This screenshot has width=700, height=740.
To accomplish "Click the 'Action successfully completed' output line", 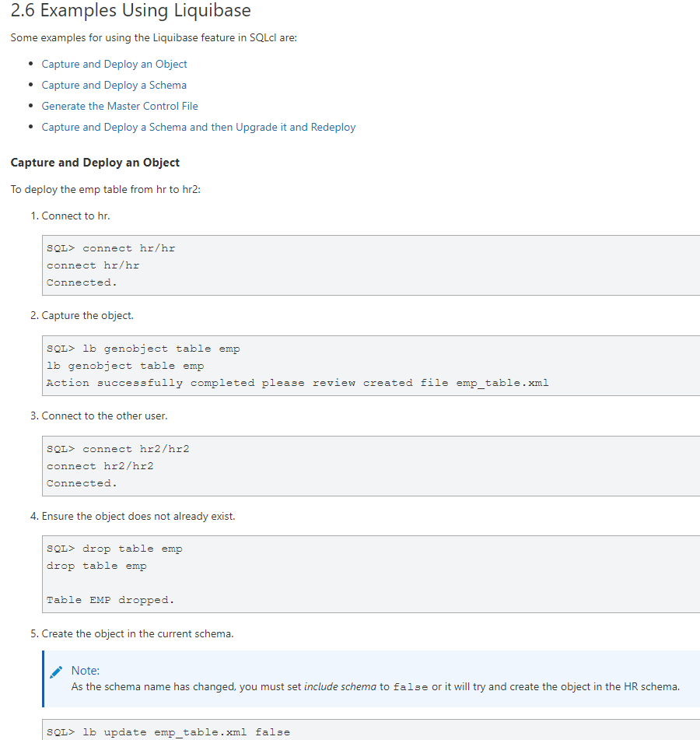I will click(x=298, y=383).
